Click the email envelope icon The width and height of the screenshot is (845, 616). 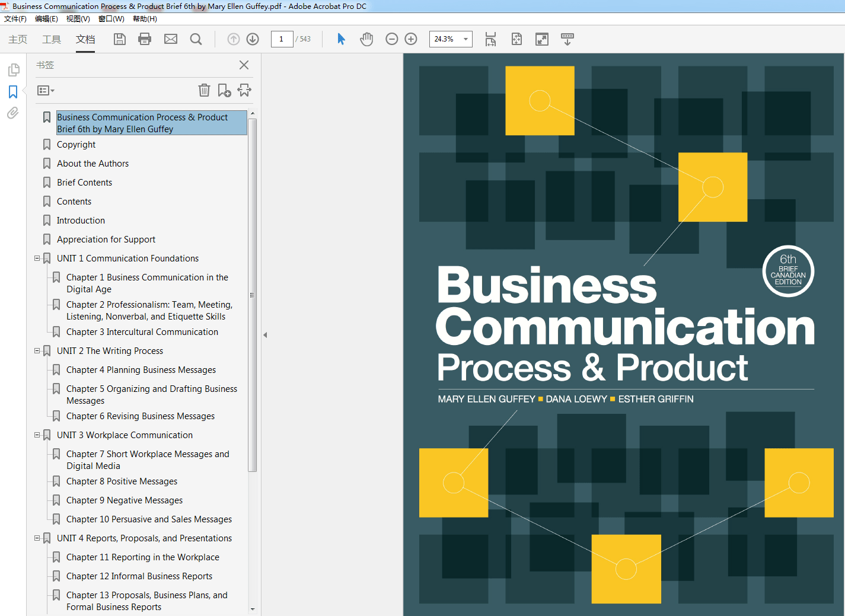(171, 39)
